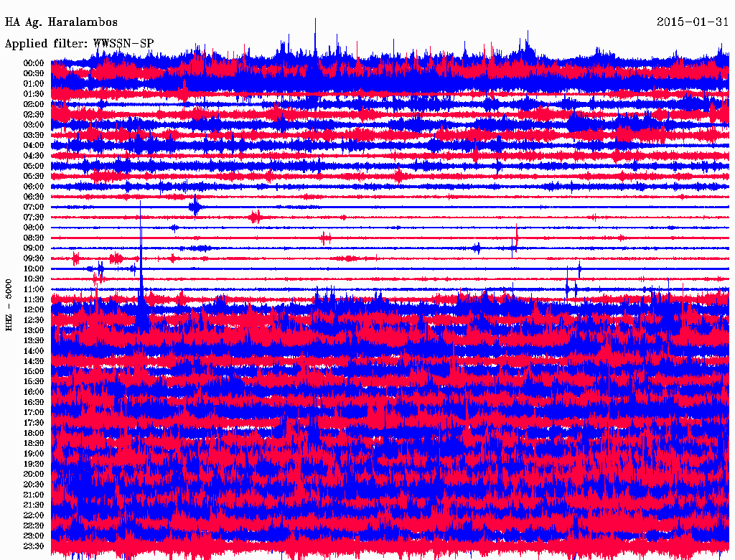
Task: Select the 10:00 time label
Action: pyautogui.click(x=34, y=269)
